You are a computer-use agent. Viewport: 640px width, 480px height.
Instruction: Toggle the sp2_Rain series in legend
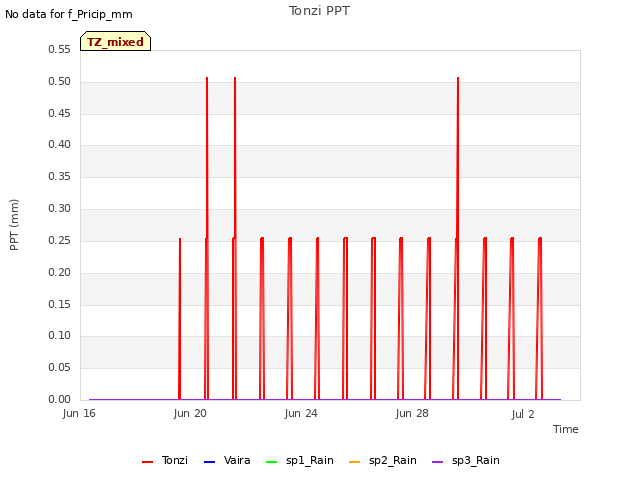point(382,460)
